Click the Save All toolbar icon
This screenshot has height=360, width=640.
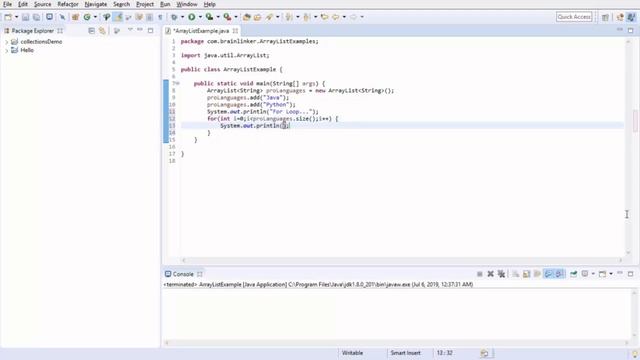pyautogui.click(x=36, y=17)
